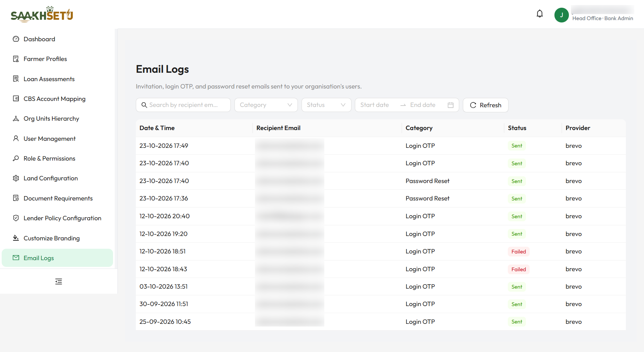Click the CBS Account Mapping icon

(16, 99)
